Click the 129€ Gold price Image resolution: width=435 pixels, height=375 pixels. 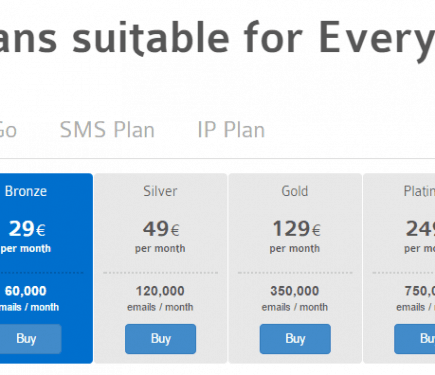coord(295,236)
